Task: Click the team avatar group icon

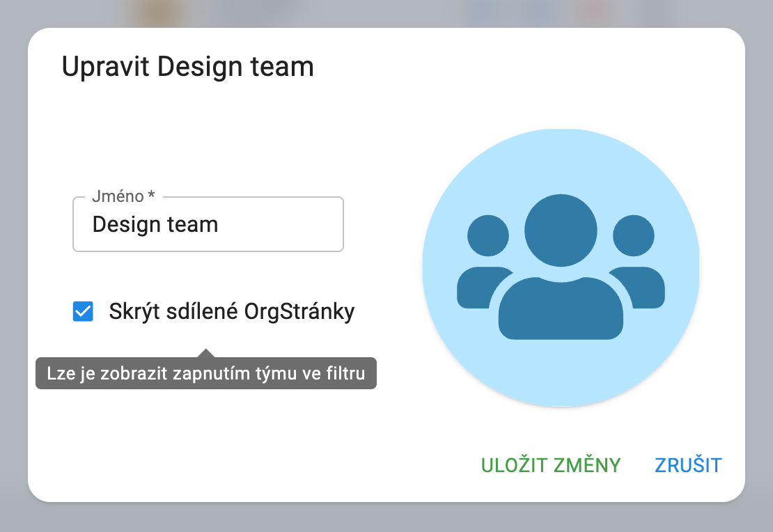Action: (561, 268)
